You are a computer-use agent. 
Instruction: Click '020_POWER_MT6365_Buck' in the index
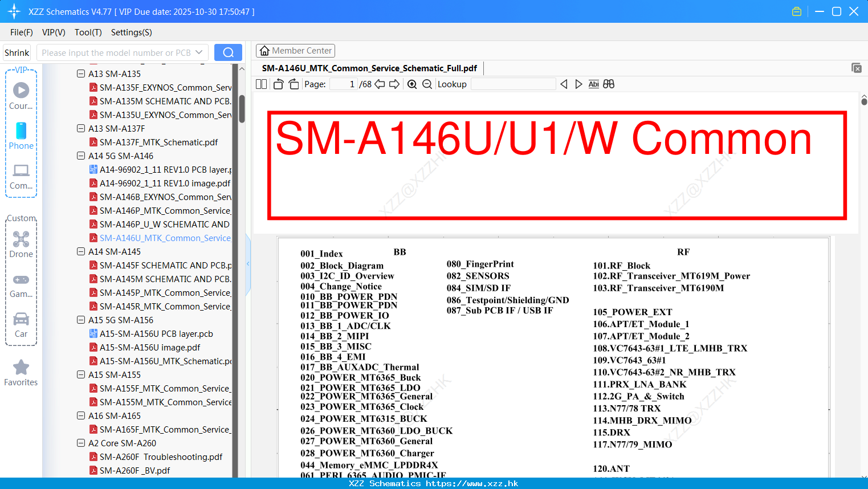[361, 377]
